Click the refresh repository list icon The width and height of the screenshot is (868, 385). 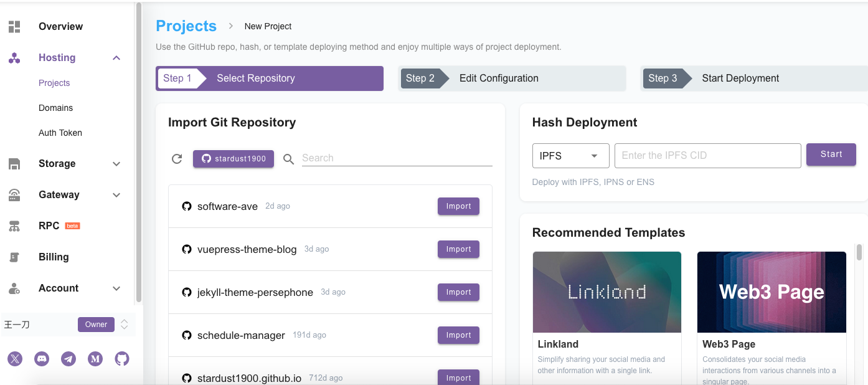coord(177,159)
